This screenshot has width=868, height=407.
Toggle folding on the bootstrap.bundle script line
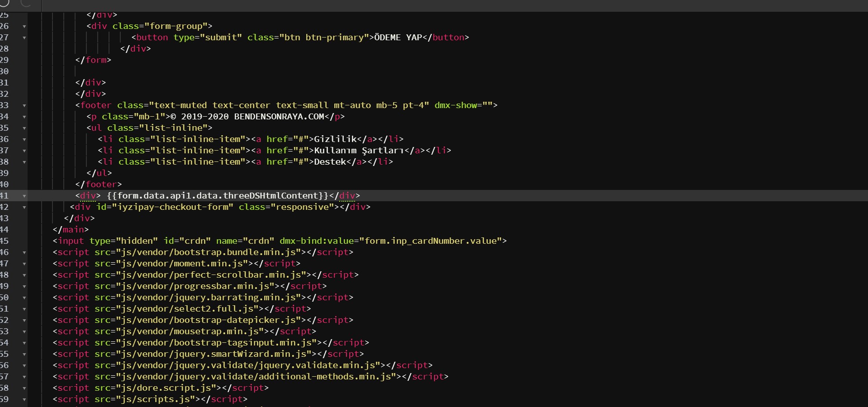click(24, 252)
